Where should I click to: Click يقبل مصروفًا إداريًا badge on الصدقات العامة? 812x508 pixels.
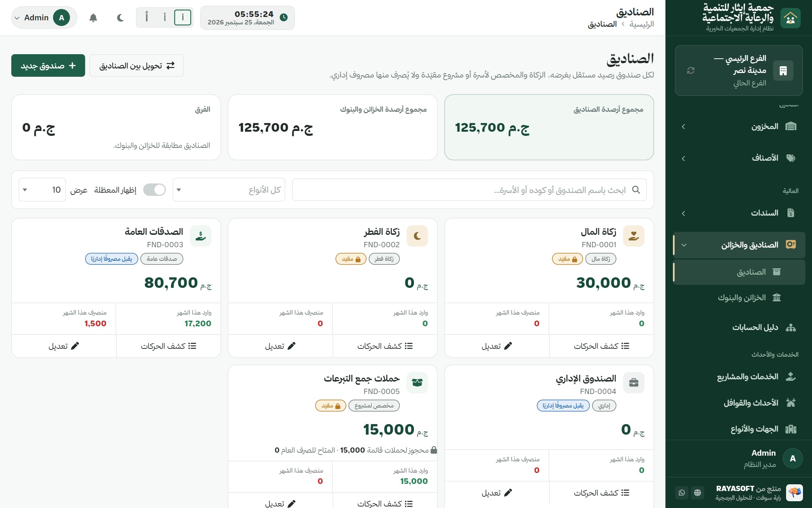pyautogui.click(x=112, y=259)
